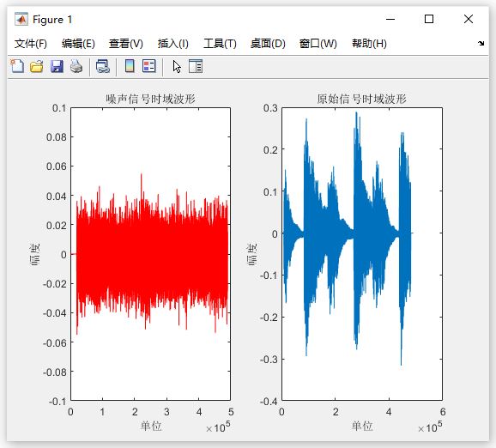Expand the 查看(V) menu
The image size is (496, 448).
[126, 44]
